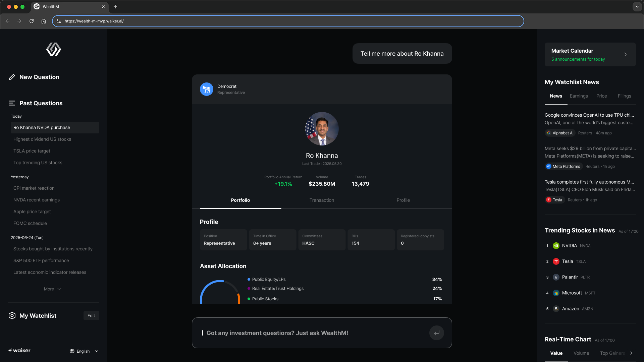This screenshot has width=644, height=362.
Task: Click the investment question input field
Action: [x=312, y=333]
